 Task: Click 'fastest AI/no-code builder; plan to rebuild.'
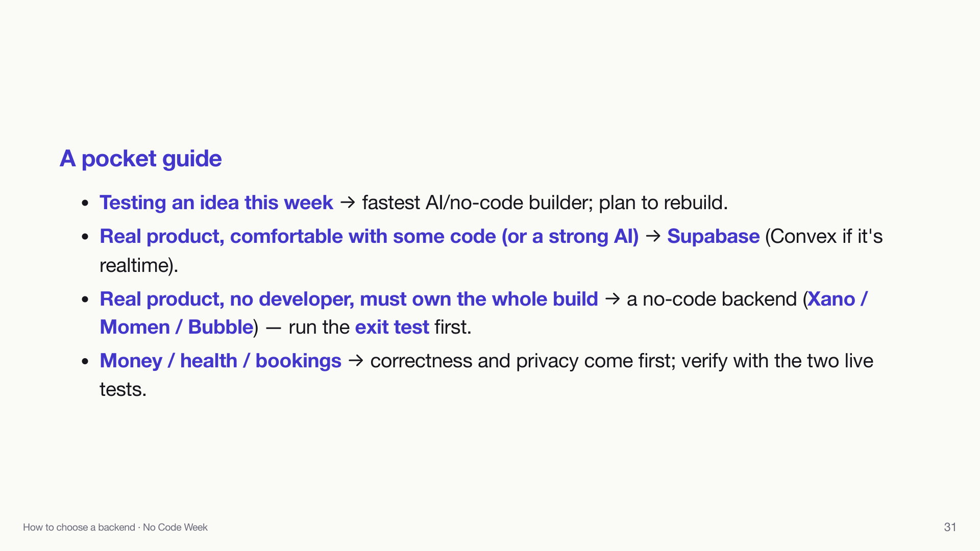click(545, 203)
